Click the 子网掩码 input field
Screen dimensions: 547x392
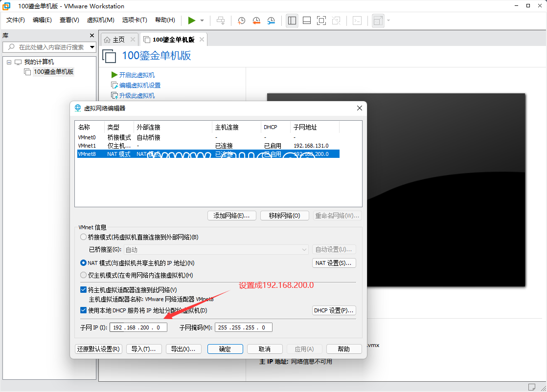(244, 327)
